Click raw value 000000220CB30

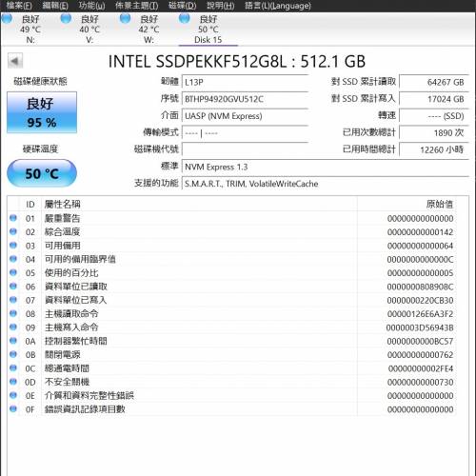click(420, 301)
